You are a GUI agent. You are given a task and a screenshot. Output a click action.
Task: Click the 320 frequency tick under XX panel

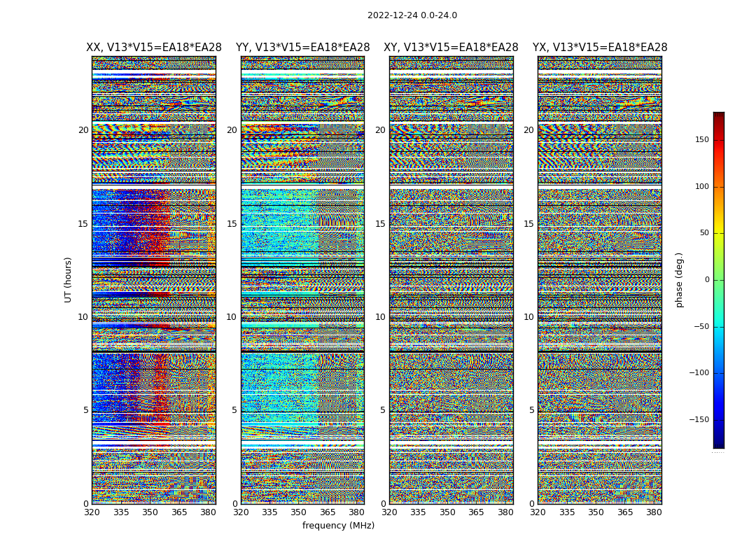point(92,512)
